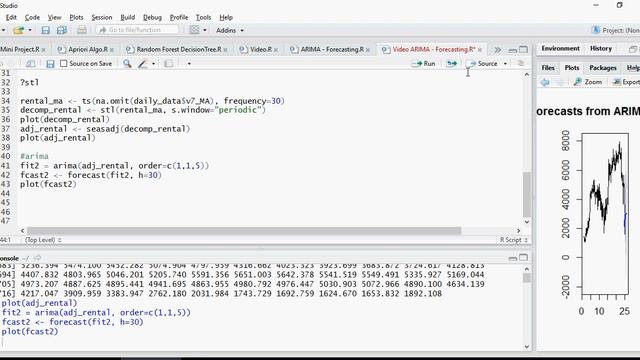Open the Debug menu
The height and width of the screenshot is (360, 640).
coord(152,17)
